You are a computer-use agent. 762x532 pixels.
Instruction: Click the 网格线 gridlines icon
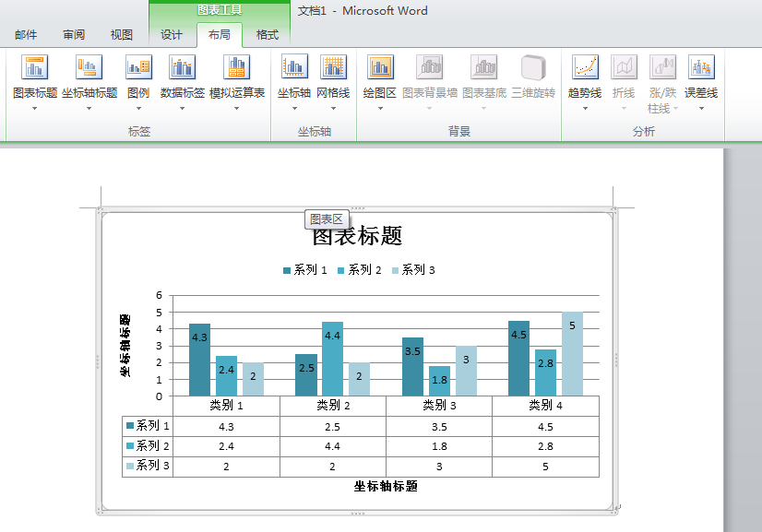tap(333, 66)
